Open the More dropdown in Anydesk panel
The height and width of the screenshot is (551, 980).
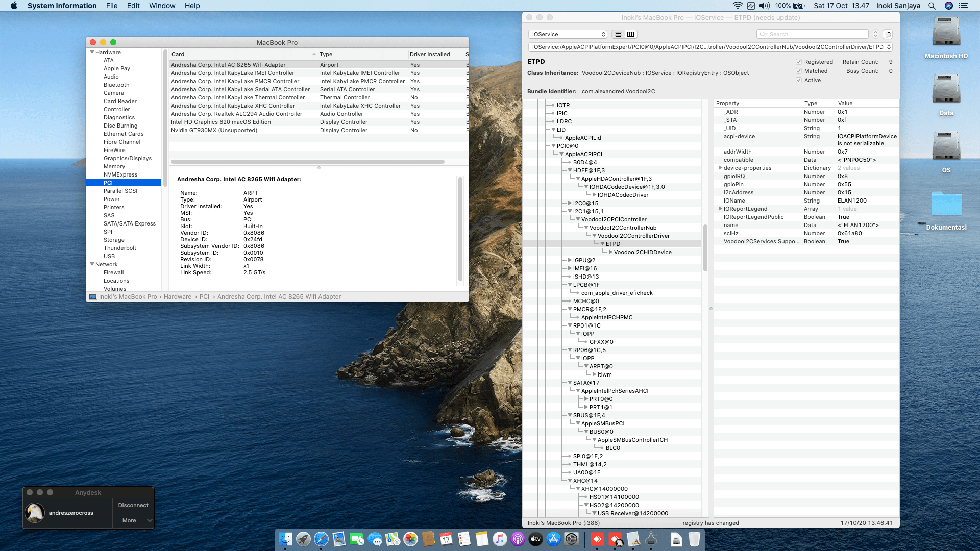133,520
